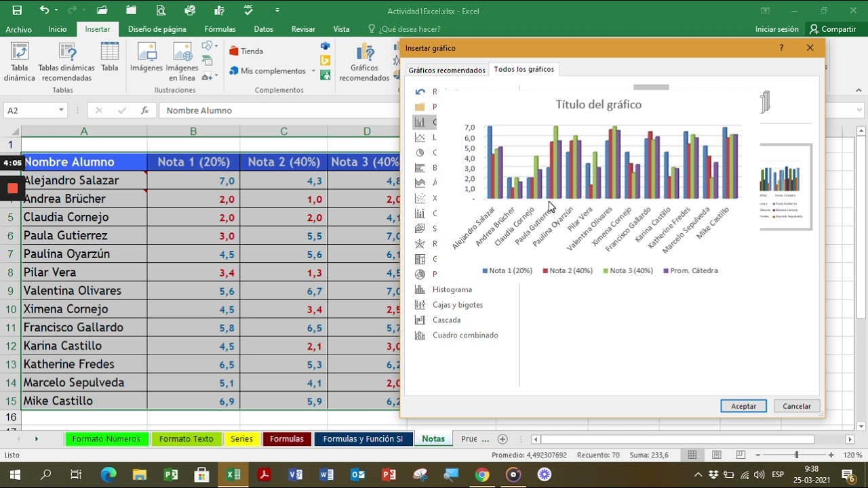Switch to Page Layout view in the status bar

tap(717, 455)
